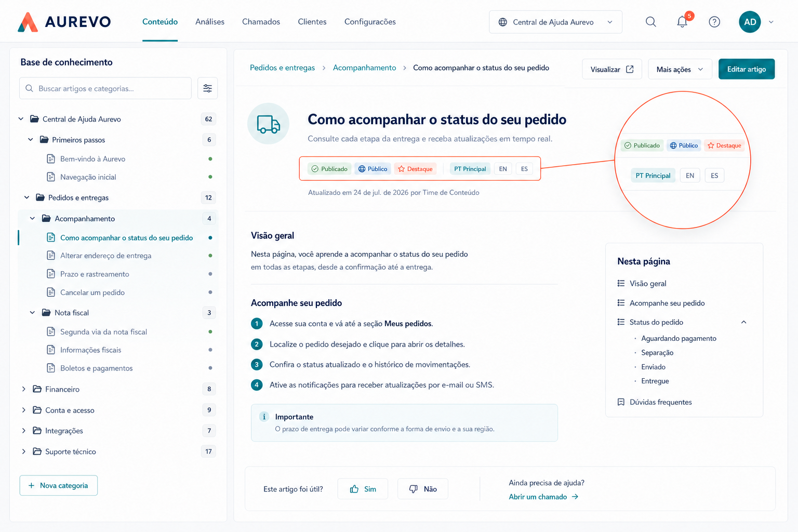This screenshot has height=532, width=798.
Task: Switch to Conteúdo tab
Action: point(160,22)
